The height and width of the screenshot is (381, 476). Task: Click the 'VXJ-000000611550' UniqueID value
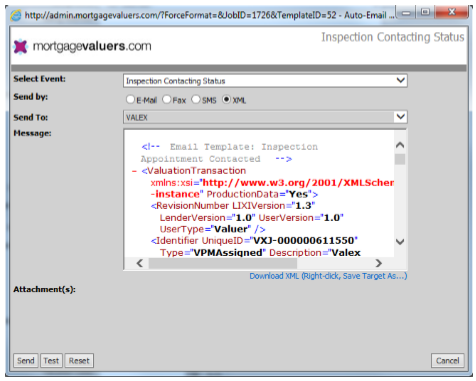coord(304,241)
